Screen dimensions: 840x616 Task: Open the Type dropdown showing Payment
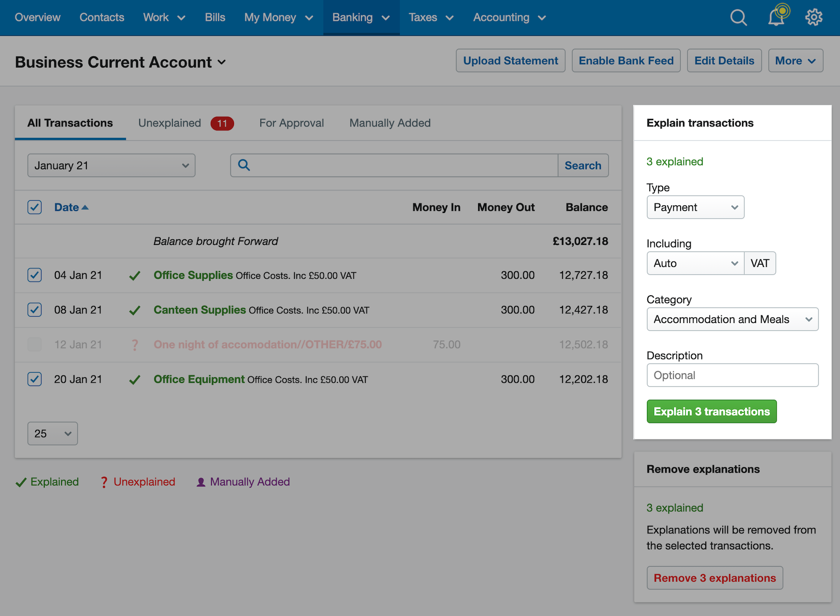point(695,208)
